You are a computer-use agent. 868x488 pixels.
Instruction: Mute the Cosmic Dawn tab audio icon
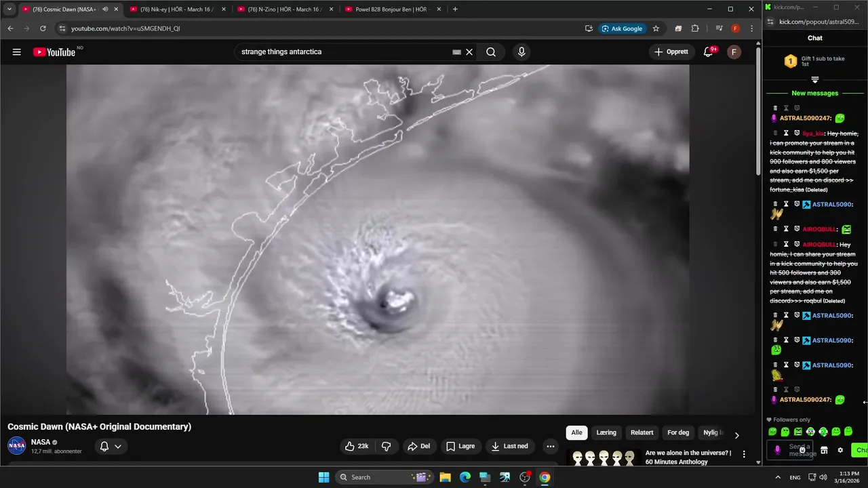pos(105,9)
